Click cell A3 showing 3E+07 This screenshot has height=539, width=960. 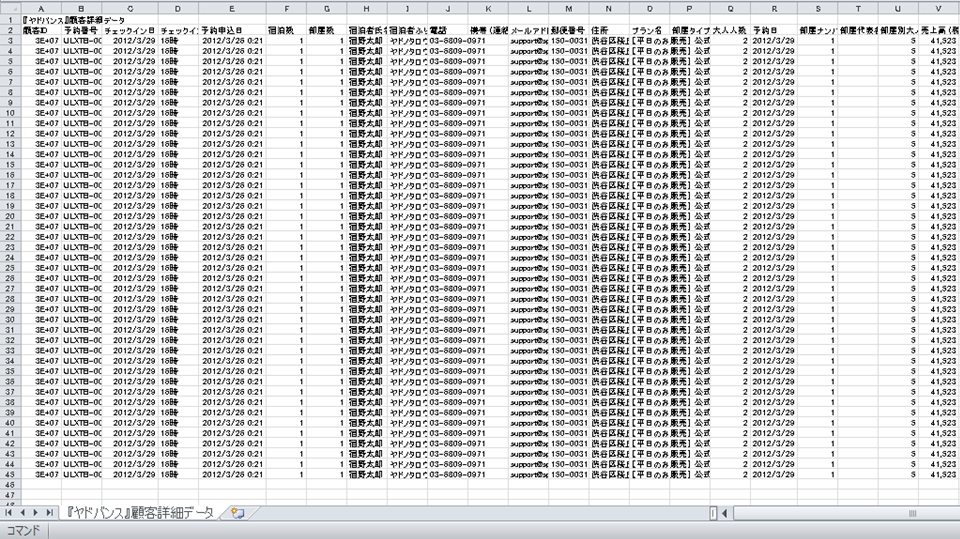[41, 40]
